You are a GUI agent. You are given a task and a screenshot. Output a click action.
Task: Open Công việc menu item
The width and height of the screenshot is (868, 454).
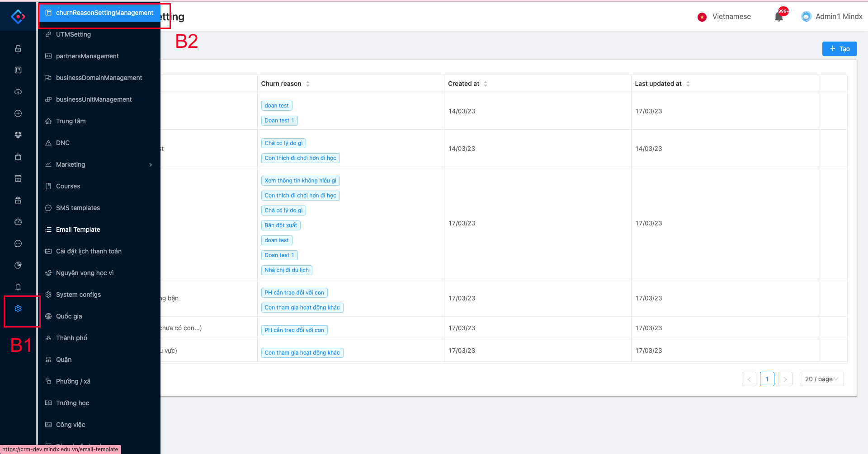99,425
